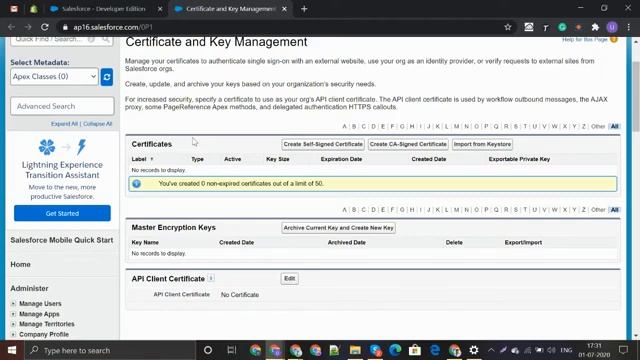Click Edit button for API Client Certificate
Screen dimensions: 640x360
pyautogui.click(x=289, y=278)
